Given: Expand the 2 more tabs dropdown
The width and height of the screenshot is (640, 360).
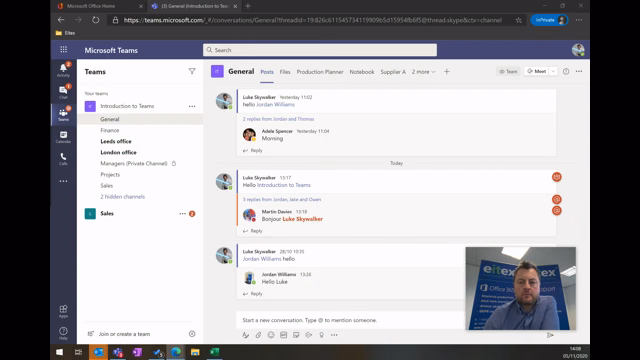Looking at the screenshot, I should click(423, 72).
